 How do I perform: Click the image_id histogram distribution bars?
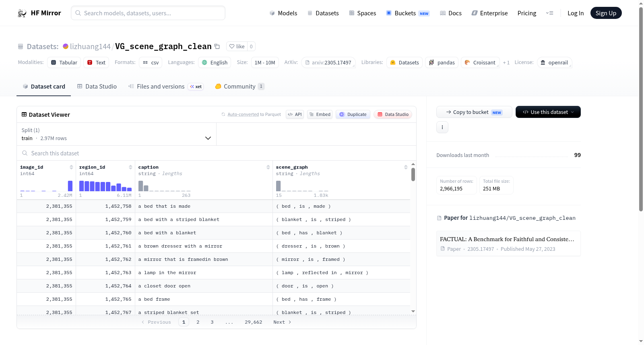click(x=46, y=186)
